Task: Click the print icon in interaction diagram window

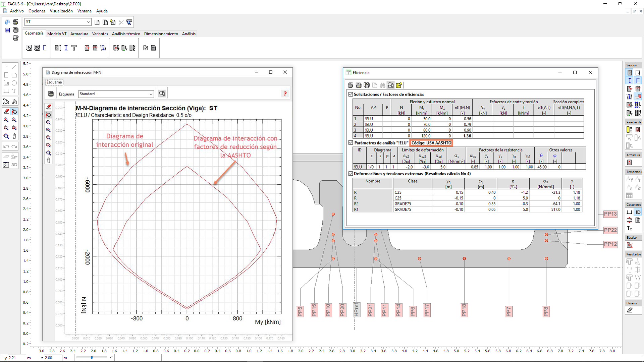Action: (51, 94)
